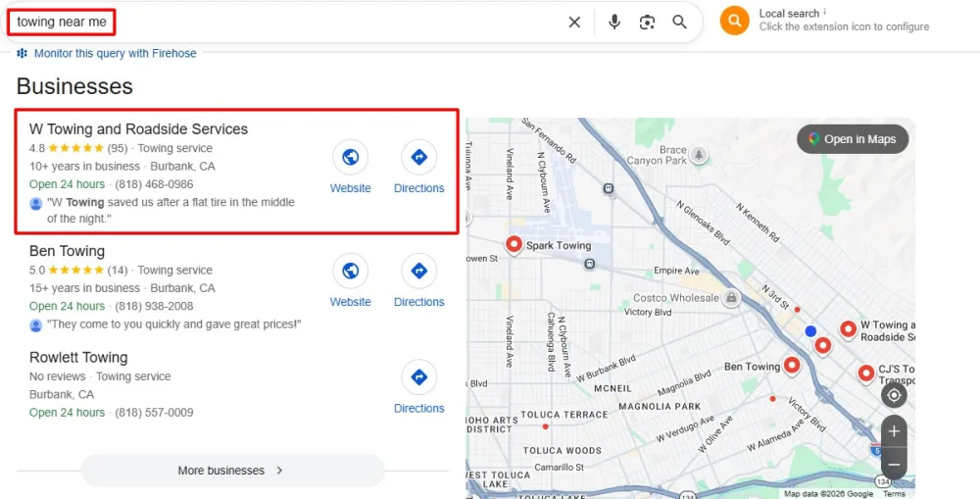Click the Costco Wholesale lock marker

(x=731, y=298)
